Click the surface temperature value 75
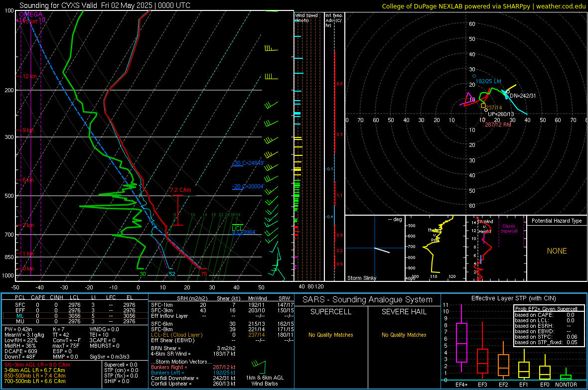The image size is (588, 390). [204, 274]
